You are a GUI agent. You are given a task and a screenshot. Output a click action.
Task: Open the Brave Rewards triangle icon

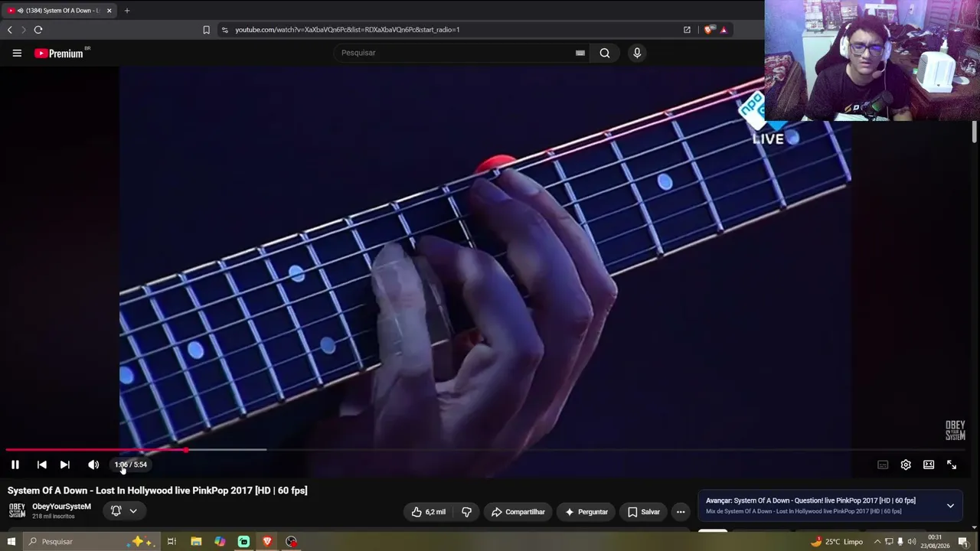724,30
